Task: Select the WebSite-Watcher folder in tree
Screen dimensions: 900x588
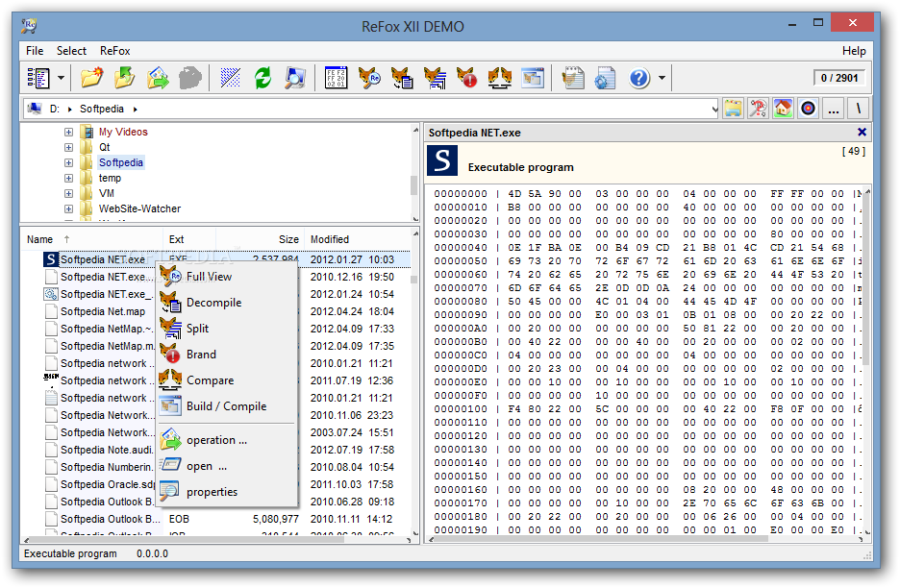Action: pyautogui.click(x=139, y=208)
